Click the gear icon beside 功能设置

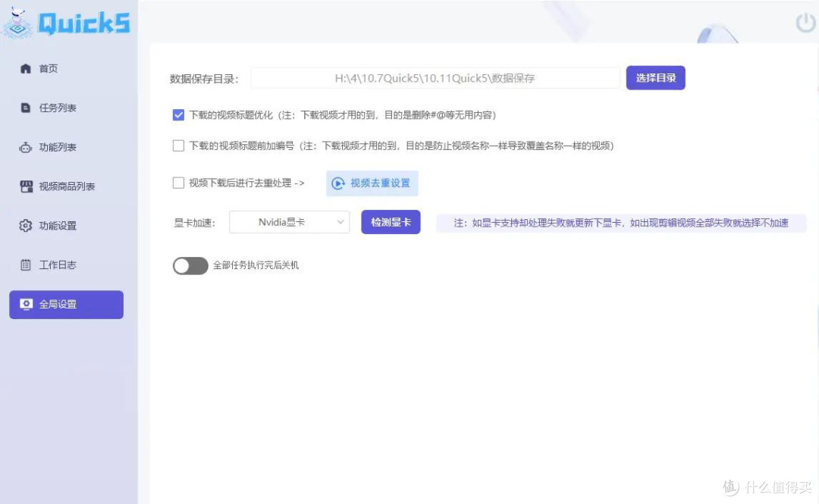pyautogui.click(x=26, y=226)
